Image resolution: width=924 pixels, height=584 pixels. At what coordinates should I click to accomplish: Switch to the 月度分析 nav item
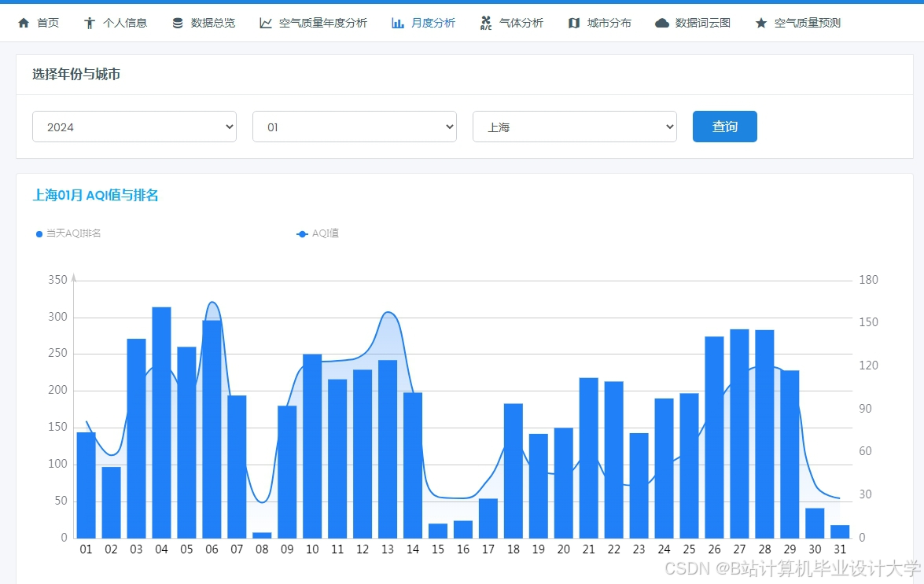tap(422, 22)
